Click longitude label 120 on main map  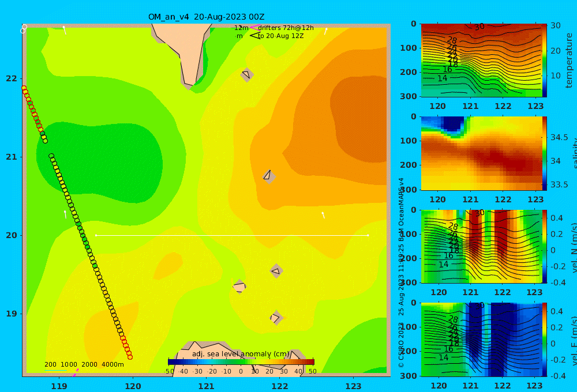coord(133,386)
